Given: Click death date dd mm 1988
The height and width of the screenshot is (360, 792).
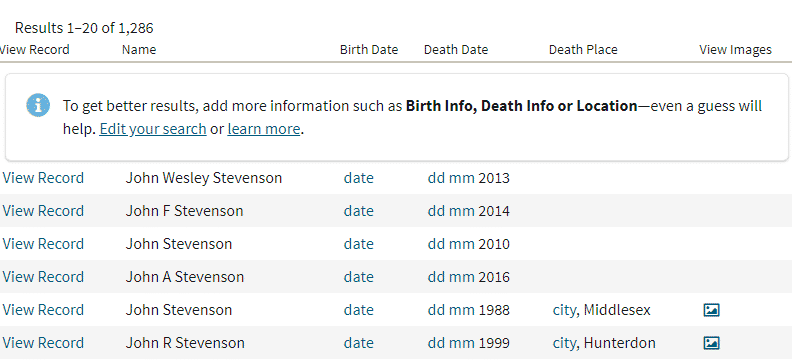Looking at the screenshot, I should tap(469, 310).
